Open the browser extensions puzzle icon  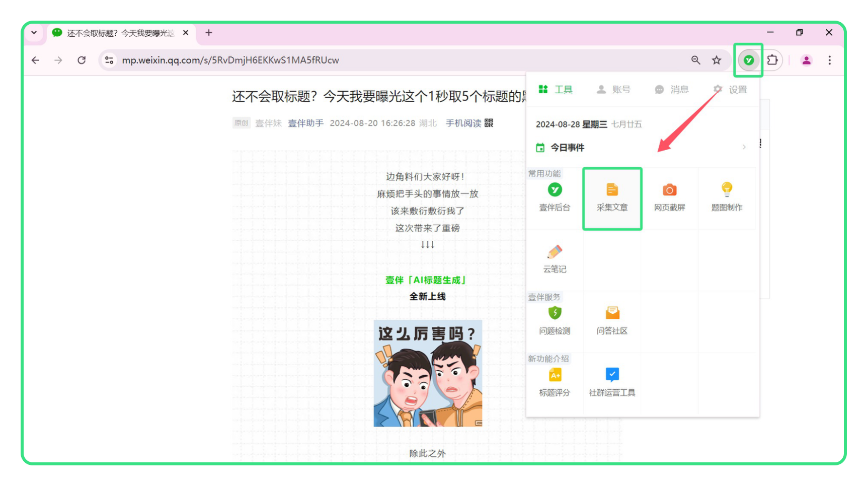(772, 60)
